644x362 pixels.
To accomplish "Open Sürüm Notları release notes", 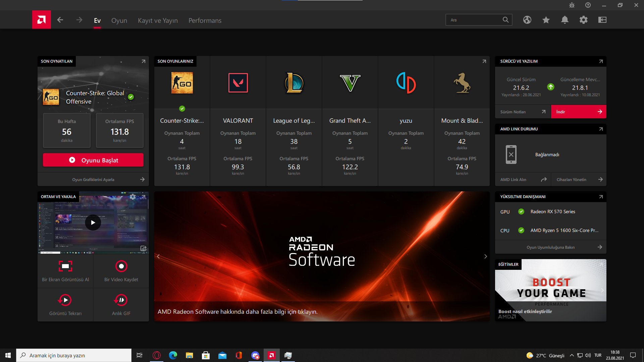I will tap(523, 112).
